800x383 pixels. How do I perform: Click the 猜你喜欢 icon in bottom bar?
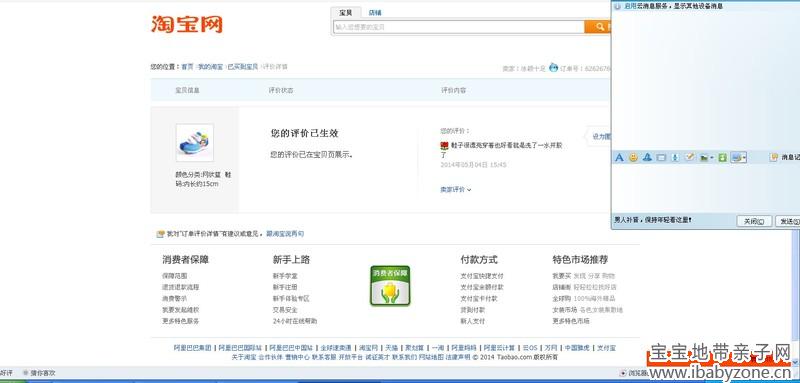pyautogui.click(x=26, y=373)
